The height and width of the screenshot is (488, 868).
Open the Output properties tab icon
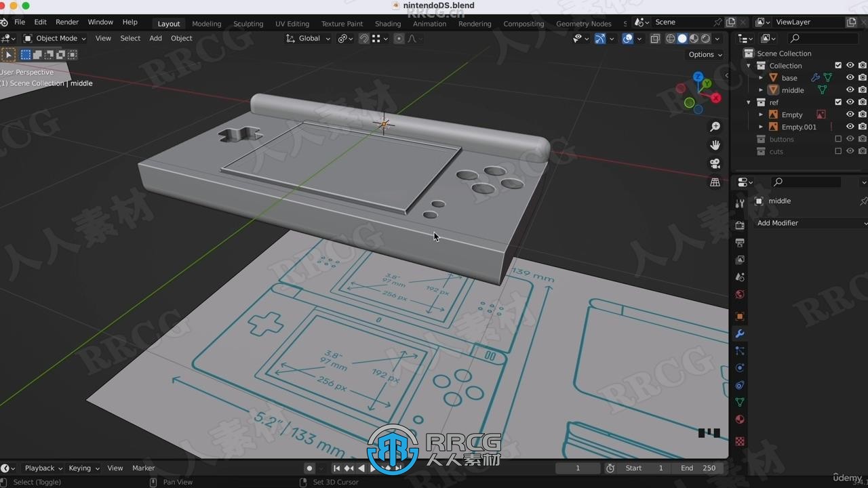click(x=740, y=243)
